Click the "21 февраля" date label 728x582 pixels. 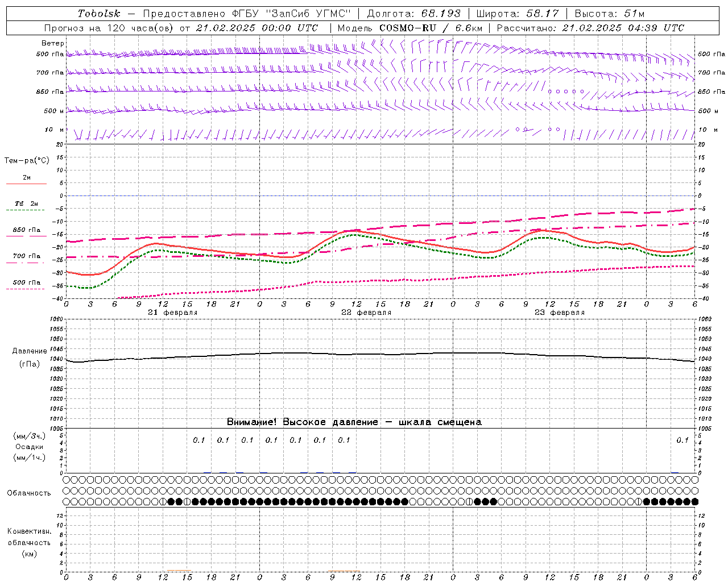pyautogui.click(x=173, y=313)
